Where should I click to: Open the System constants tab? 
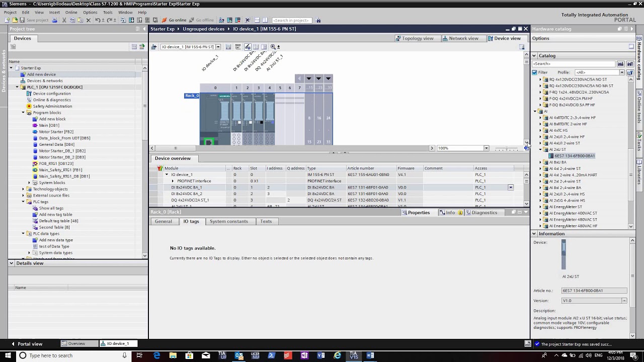click(x=228, y=221)
